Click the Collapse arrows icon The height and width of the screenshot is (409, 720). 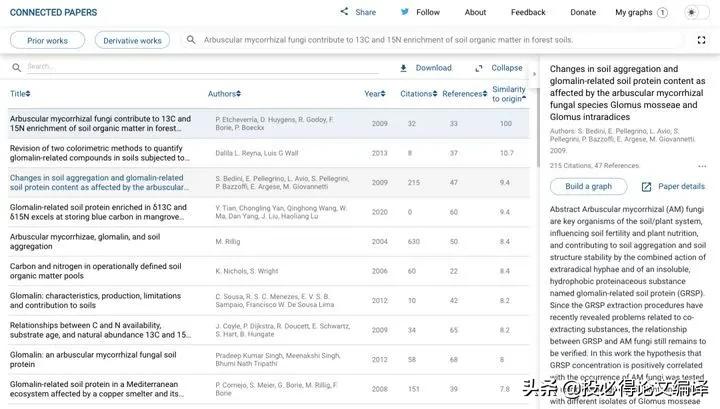478,68
